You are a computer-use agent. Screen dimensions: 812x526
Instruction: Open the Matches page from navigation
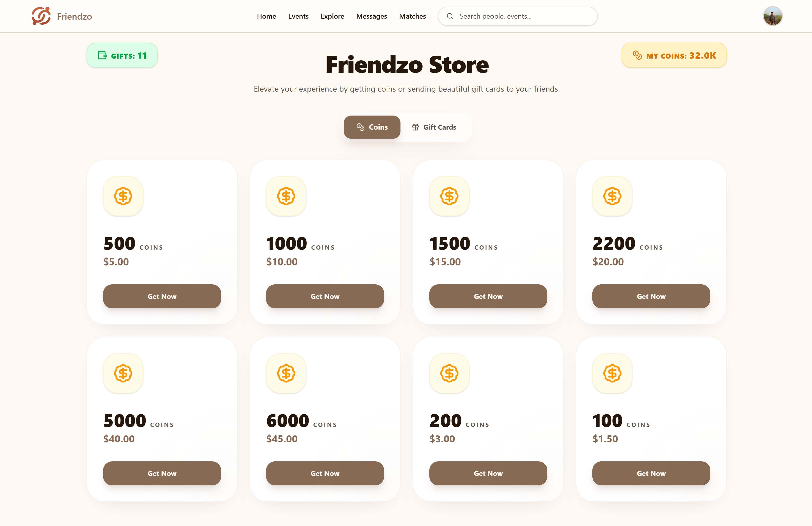point(412,16)
